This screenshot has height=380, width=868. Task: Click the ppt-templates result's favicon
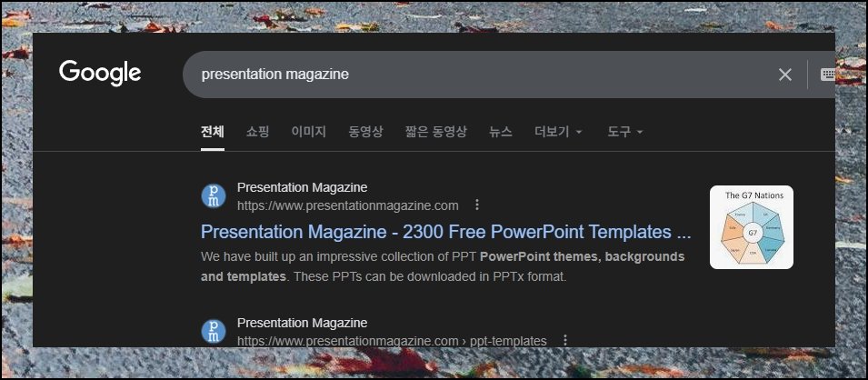coord(213,331)
